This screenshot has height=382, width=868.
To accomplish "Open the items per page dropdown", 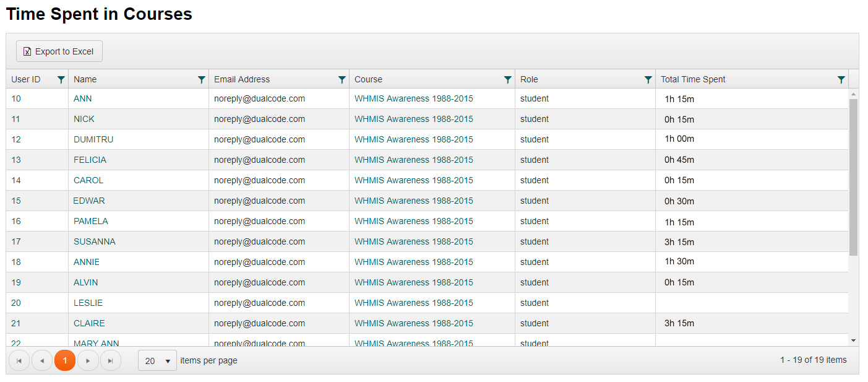I will [157, 360].
